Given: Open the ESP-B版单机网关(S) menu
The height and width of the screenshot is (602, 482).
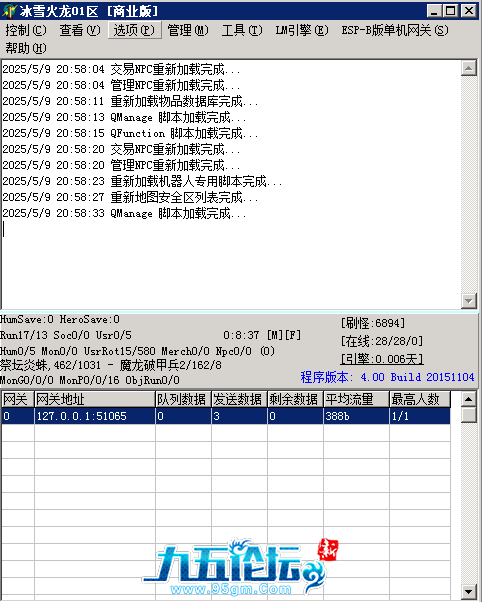Looking at the screenshot, I should tap(395, 30).
